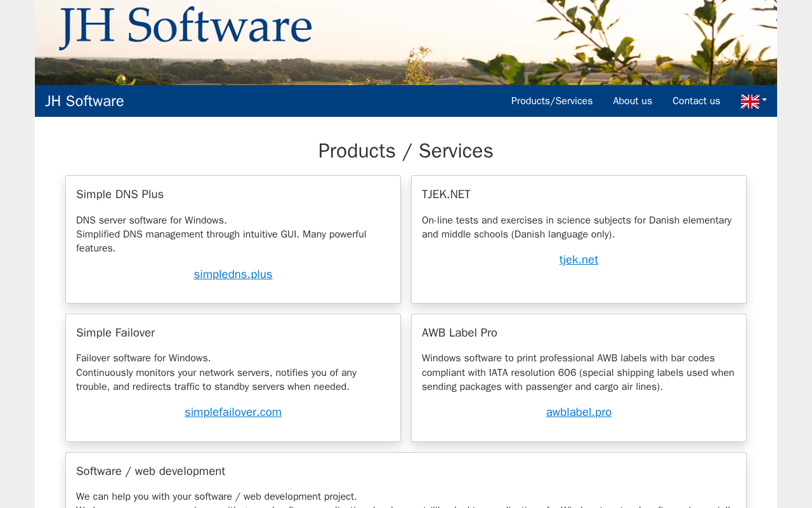Click the 'Windows software to print' AWB description
Image resolution: width=812 pixels, height=508 pixels.
(x=578, y=373)
